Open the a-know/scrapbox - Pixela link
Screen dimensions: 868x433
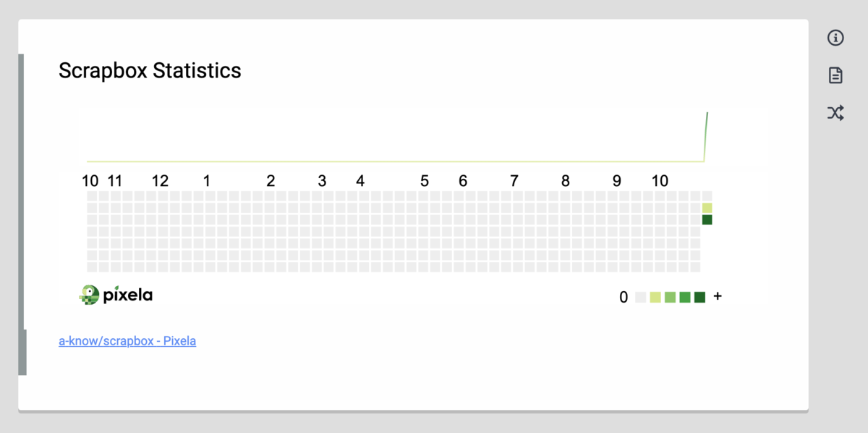click(x=127, y=340)
